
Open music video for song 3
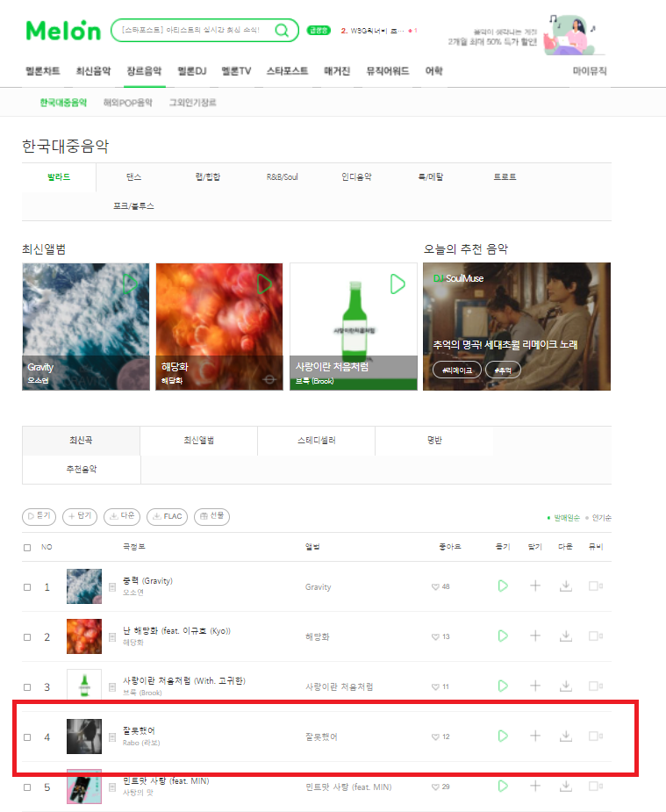tap(596, 686)
